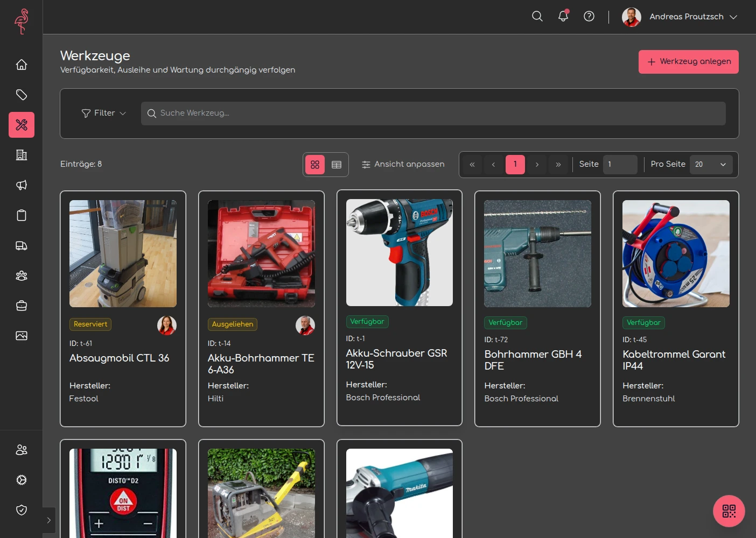Click Verfügbar badge on Akku-Schrauber card

pos(367,322)
